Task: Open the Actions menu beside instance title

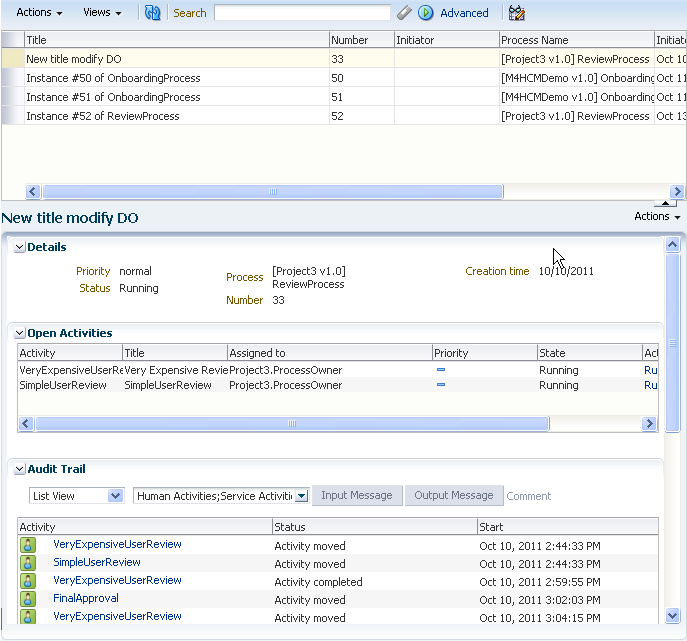Action: click(657, 216)
